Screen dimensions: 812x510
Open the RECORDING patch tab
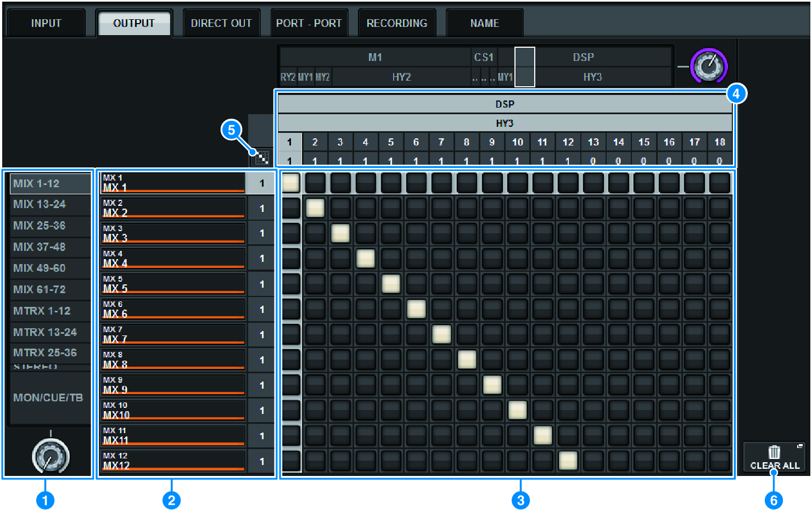(x=397, y=23)
